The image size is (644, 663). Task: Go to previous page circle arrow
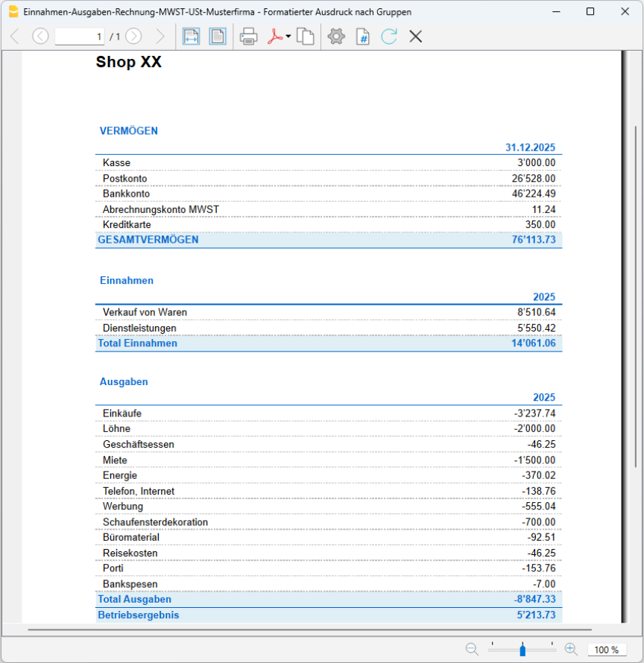[40, 37]
